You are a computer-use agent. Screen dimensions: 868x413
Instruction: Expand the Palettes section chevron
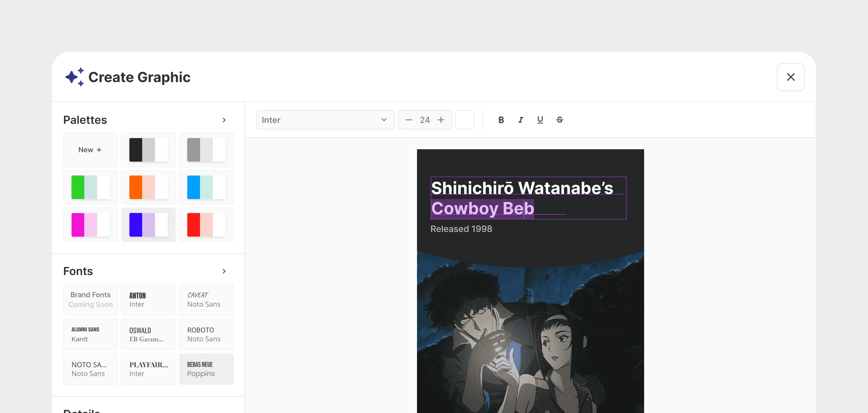pyautogui.click(x=224, y=120)
